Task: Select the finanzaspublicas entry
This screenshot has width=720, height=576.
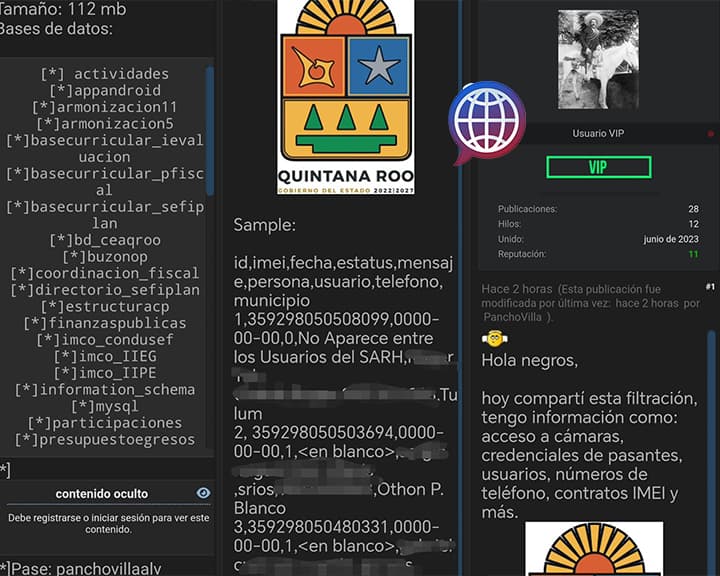Action: pyautogui.click(x=105, y=322)
